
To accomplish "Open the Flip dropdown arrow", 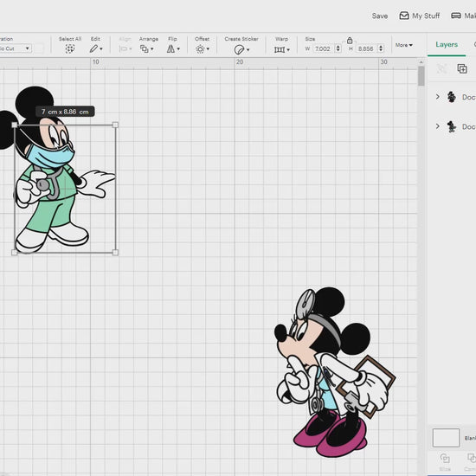I will (178, 48).
